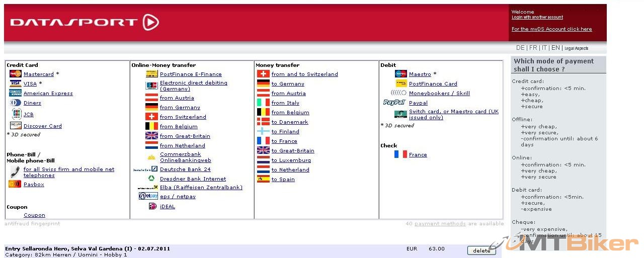The width and height of the screenshot is (644, 258).
Task: Delete the Sellaronda Hero entry
Action: coord(481,250)
